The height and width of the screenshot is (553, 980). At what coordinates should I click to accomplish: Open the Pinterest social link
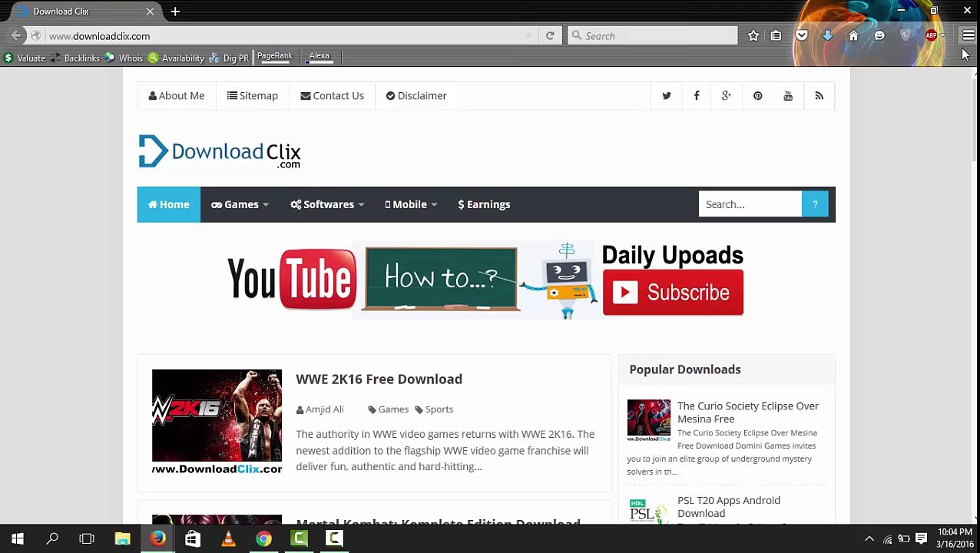pyautogui.click(x=757, y=96)
